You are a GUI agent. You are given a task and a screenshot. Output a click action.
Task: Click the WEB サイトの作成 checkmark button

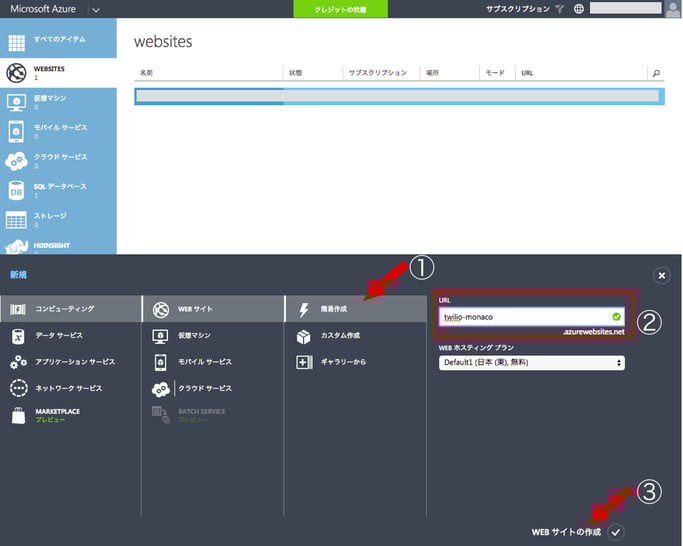[x=615, y=532]
